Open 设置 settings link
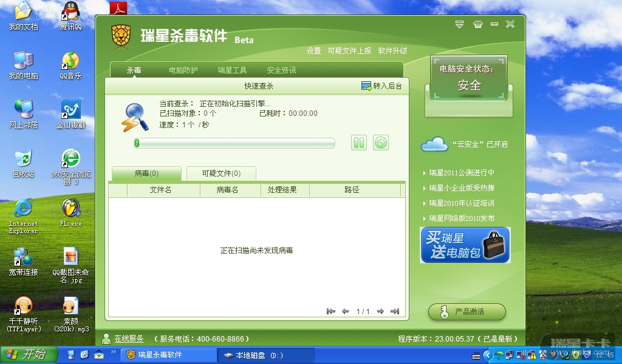622x364 pixels. [313, 51]
